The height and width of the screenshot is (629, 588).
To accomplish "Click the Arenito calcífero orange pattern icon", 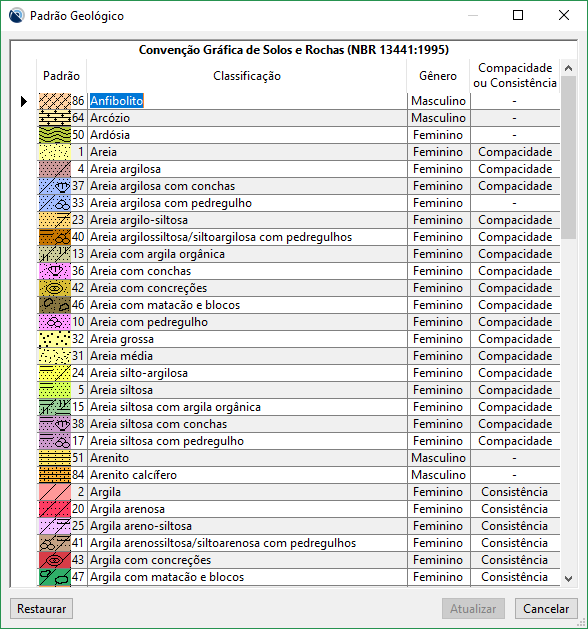I will pyautogui.click(x=55, y=475).
